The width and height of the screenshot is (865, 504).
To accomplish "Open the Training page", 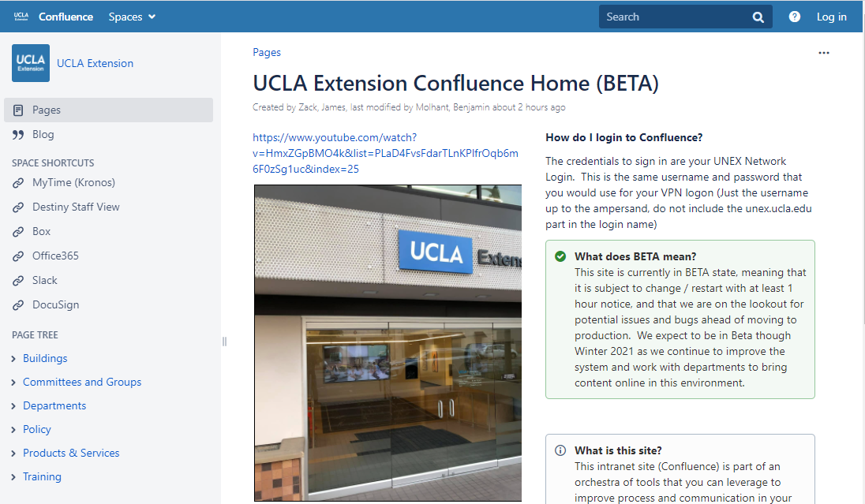I will pyautogui.click(x=42, y=476).
